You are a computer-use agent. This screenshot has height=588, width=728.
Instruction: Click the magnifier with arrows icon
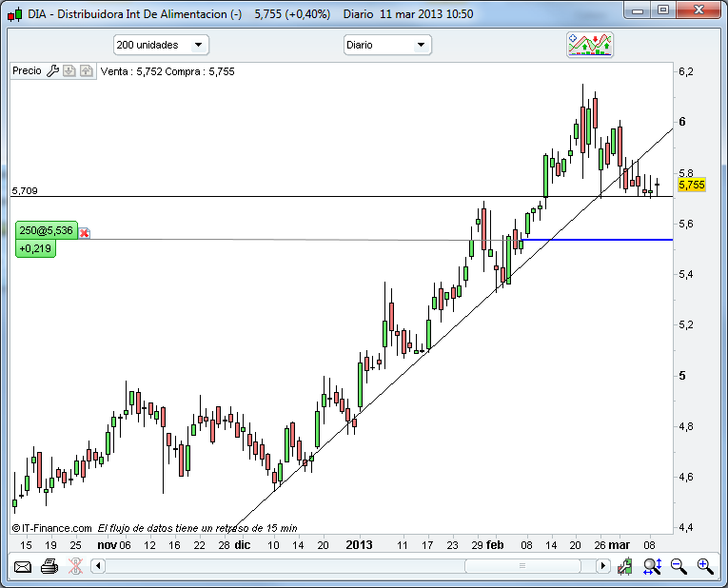point(652,566)
